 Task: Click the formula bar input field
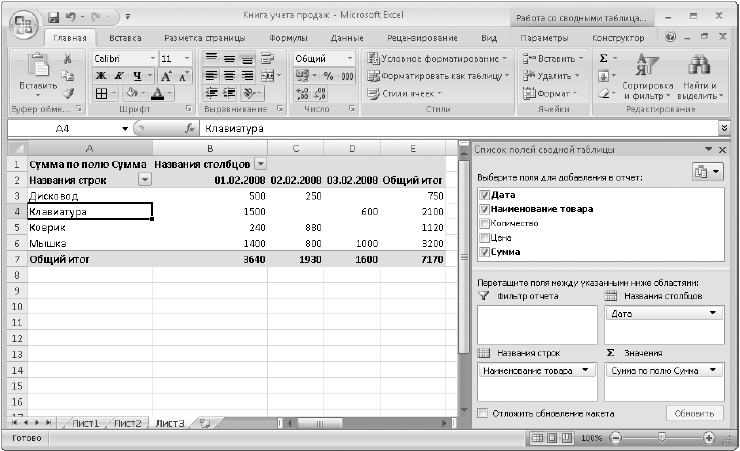(x=458, y=128)
